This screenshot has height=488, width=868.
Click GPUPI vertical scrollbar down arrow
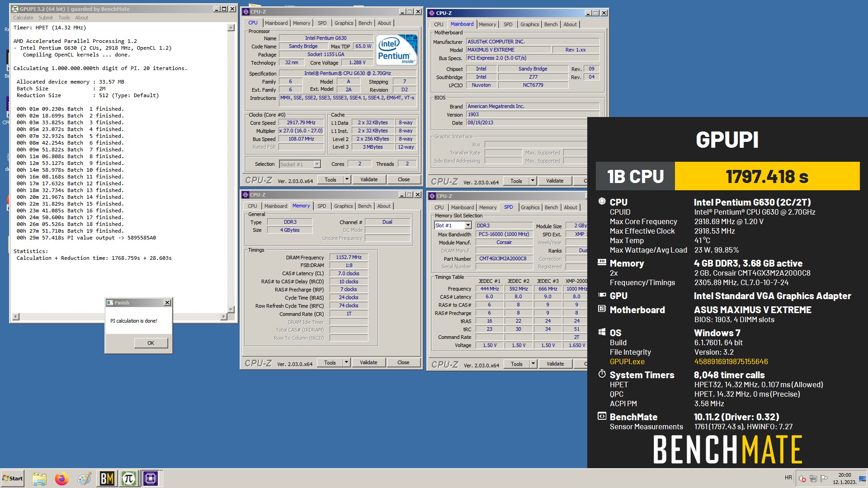tap(231, 310)
